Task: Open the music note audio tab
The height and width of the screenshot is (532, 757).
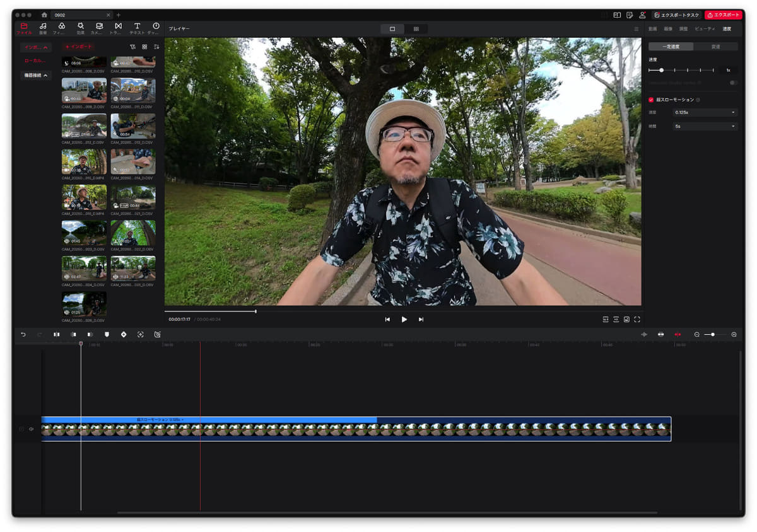Action: [43, 28]
